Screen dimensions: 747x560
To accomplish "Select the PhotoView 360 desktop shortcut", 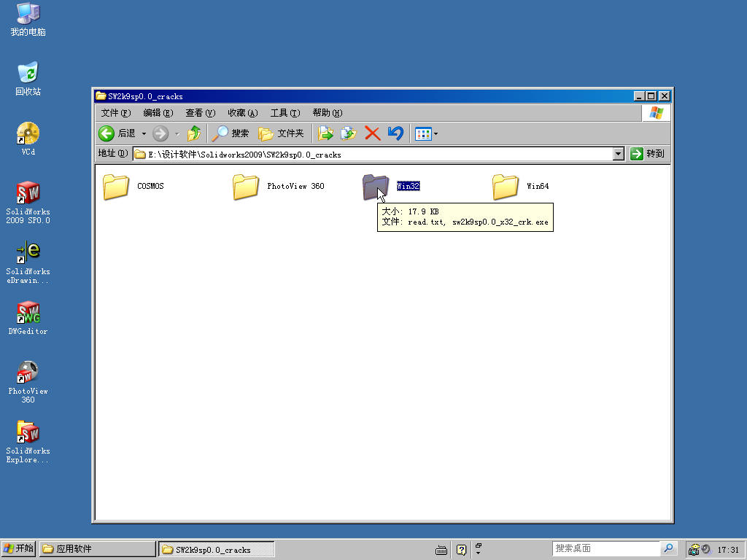I will [28, 382].
